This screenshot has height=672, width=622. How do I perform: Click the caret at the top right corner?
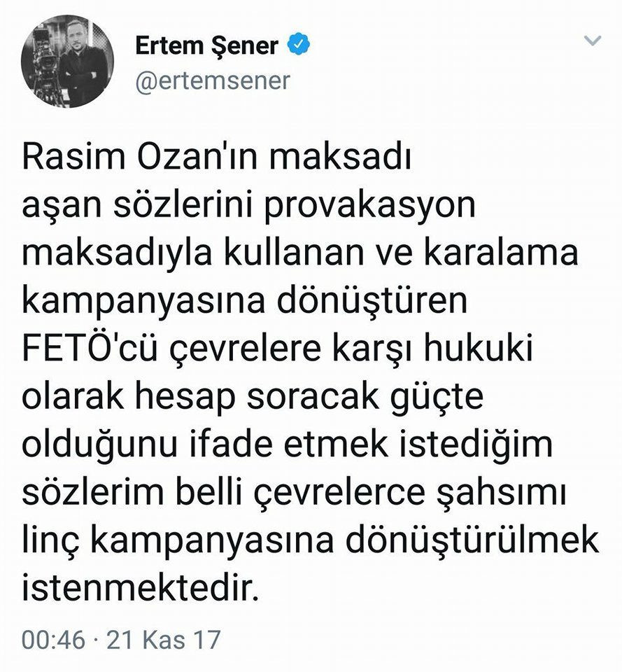[x=593, y=41]
